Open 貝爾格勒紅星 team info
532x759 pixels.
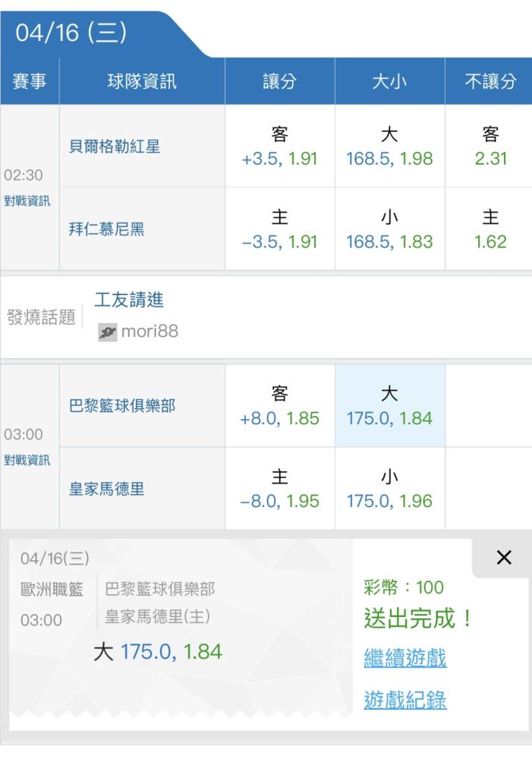coord(115,146)
